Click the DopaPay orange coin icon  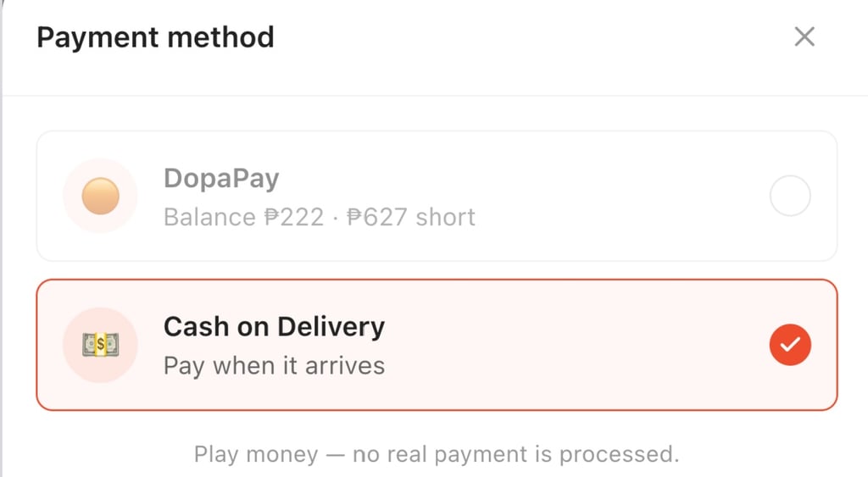100,196
